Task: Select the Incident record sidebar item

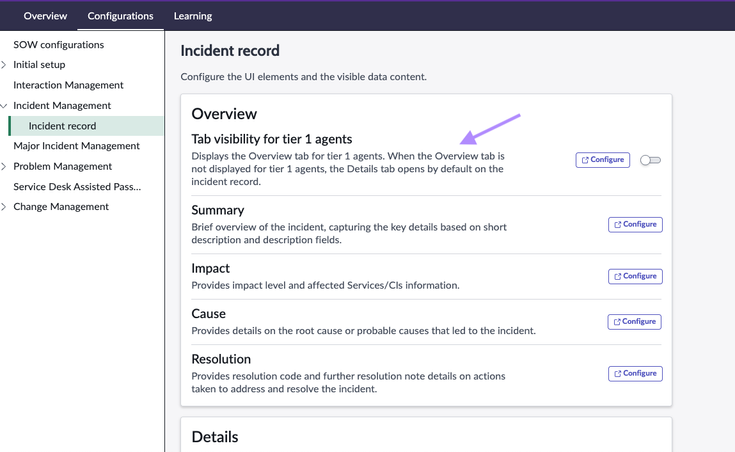Action: point(62,126)
